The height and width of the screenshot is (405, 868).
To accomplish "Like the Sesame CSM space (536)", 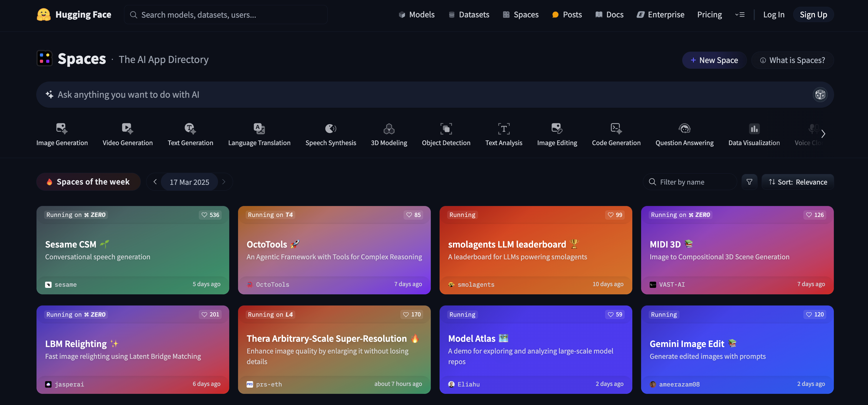I will (x=210, y=215).
